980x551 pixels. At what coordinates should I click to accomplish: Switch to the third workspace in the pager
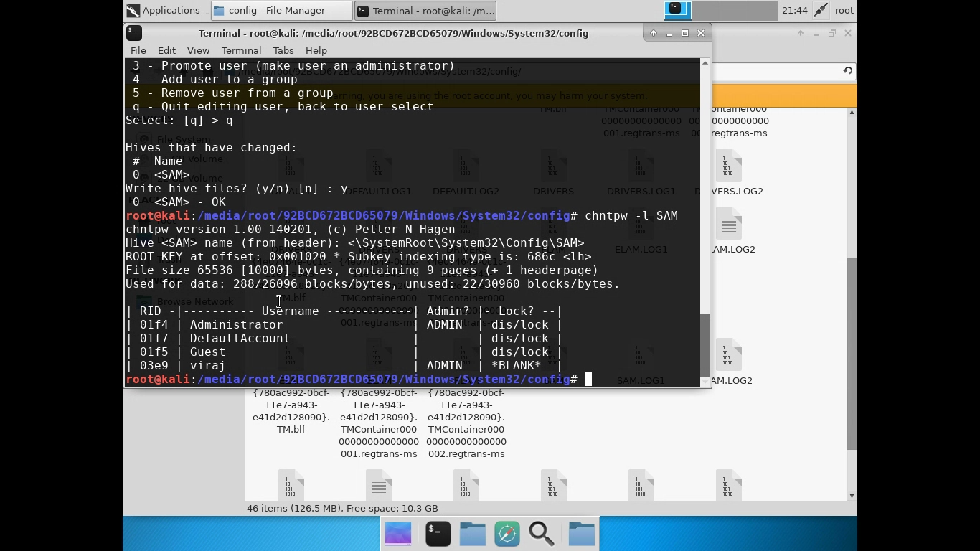[735, 10]
